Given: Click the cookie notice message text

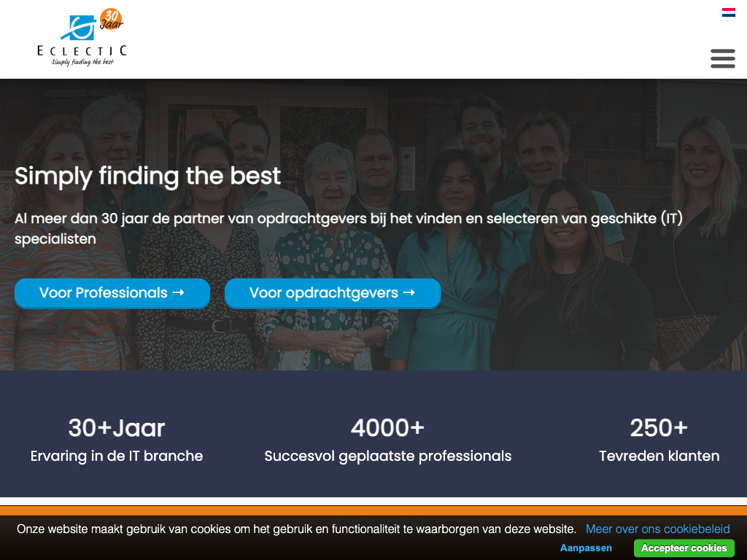Looking at the screenshot, I should pyautogui.click(x=296, y=529).
